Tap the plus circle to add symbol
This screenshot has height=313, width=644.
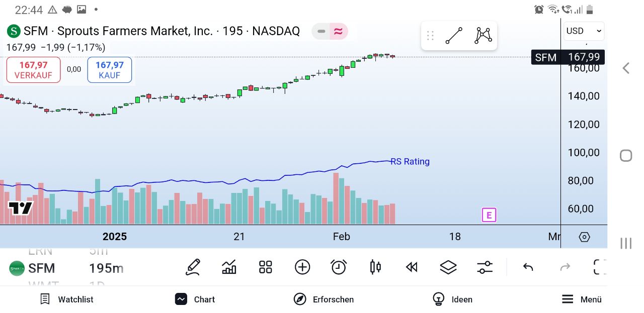click(302, 267)
